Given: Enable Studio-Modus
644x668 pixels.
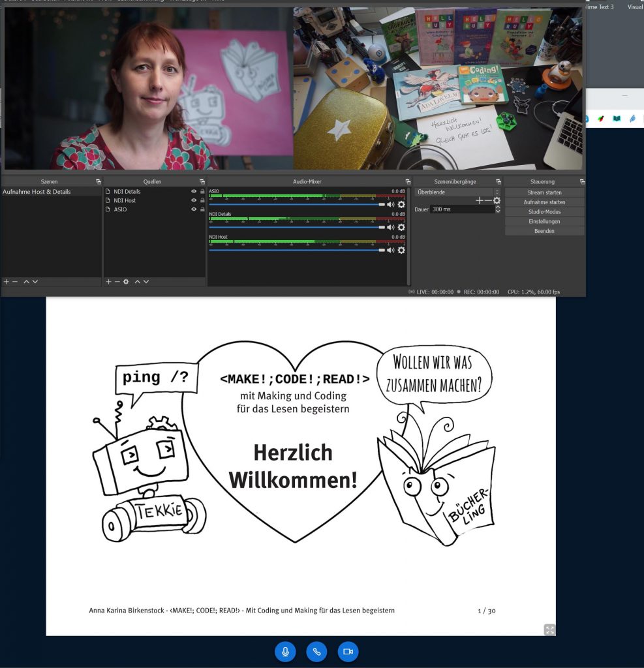Looking at the screenshot, I should 544,212.
